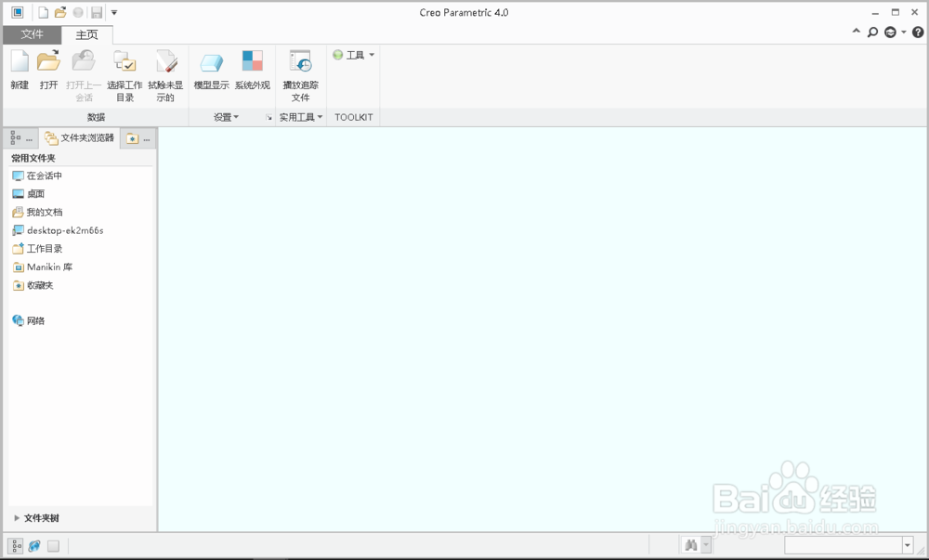Open desktop-ek2m66s computer entry
Image resolution: width=929 pixels, height=560 pixels.
coord(58,230)
